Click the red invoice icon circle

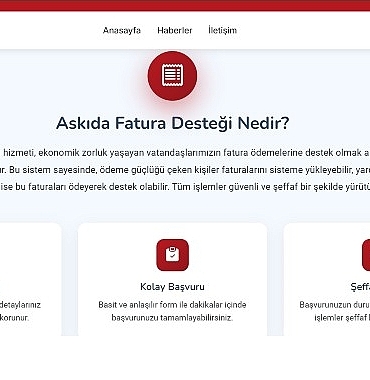172,76
